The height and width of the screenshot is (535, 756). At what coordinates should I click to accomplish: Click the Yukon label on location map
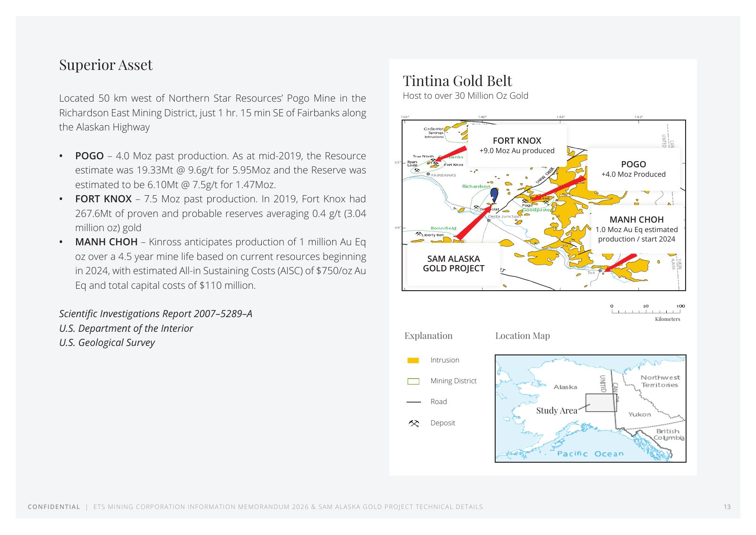pyautogui.click(x=639, y=414)
